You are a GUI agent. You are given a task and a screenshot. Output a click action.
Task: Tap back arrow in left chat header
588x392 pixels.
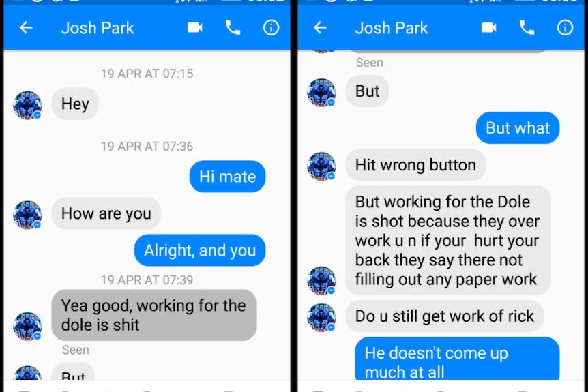point(26,28)
